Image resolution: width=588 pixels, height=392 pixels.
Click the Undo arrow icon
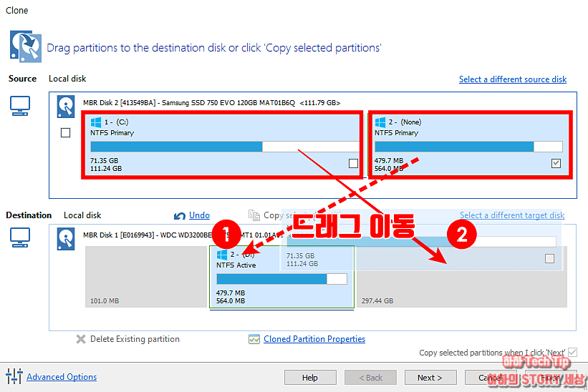click(180, 215)
